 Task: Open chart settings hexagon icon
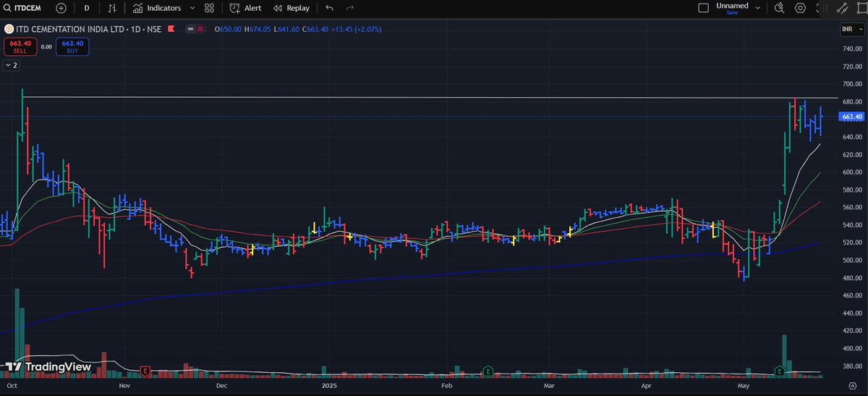(800, 8)
